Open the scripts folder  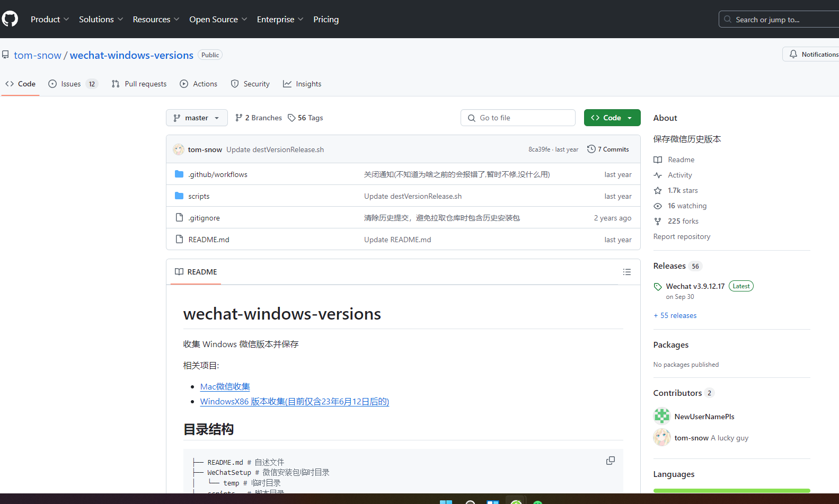coord(199,196)
